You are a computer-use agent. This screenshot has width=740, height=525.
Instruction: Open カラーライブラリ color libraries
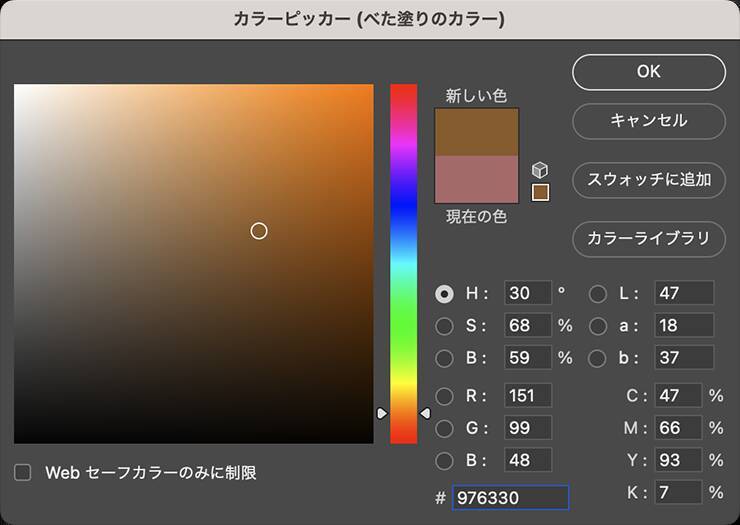coord(648,239)
